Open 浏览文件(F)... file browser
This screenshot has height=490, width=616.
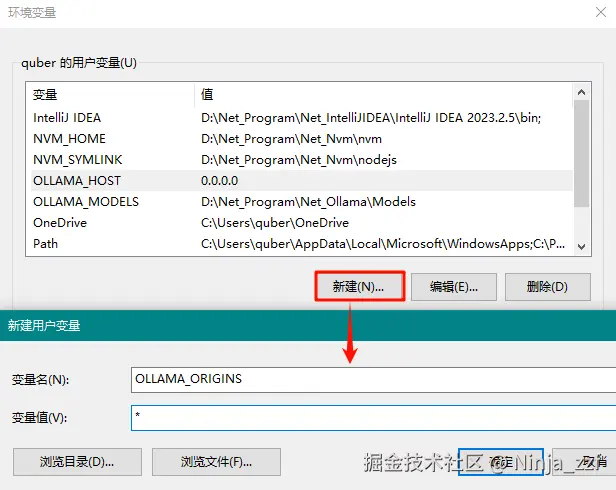click(x=216, y=462)
